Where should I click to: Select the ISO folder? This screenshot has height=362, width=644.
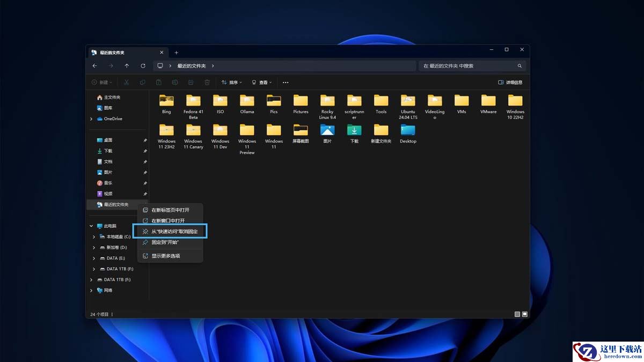[x=220, y=105]
